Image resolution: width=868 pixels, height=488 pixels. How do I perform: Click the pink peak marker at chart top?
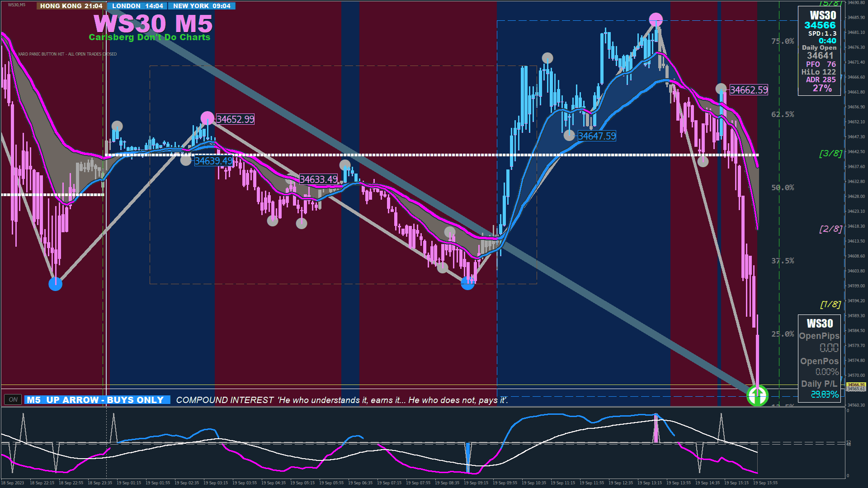[656, 20]
